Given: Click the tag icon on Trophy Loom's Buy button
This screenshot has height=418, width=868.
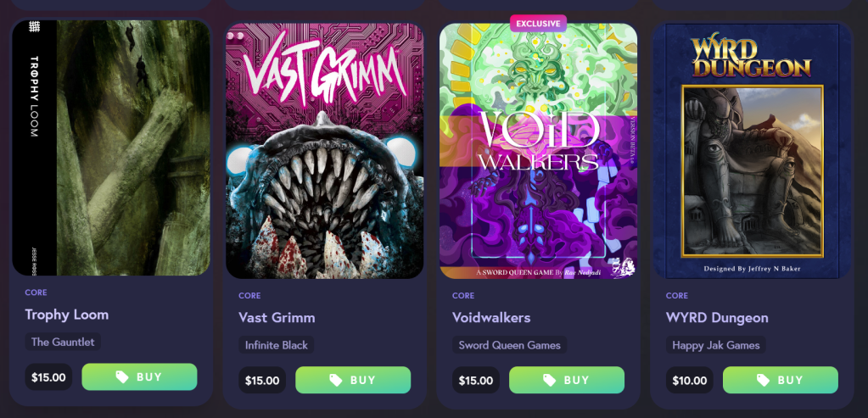Looking at the screenshot, I should 122,377.
